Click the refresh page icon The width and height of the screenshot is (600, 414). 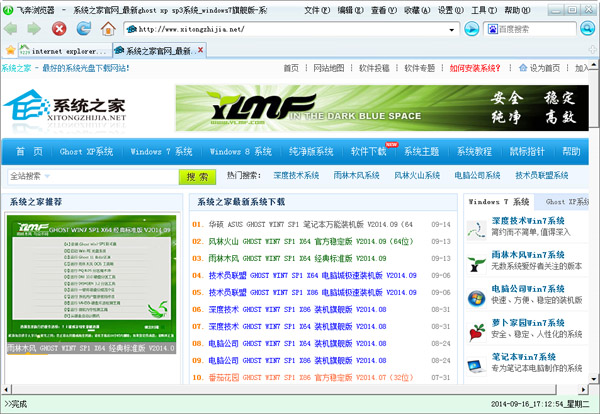(83, 29)
